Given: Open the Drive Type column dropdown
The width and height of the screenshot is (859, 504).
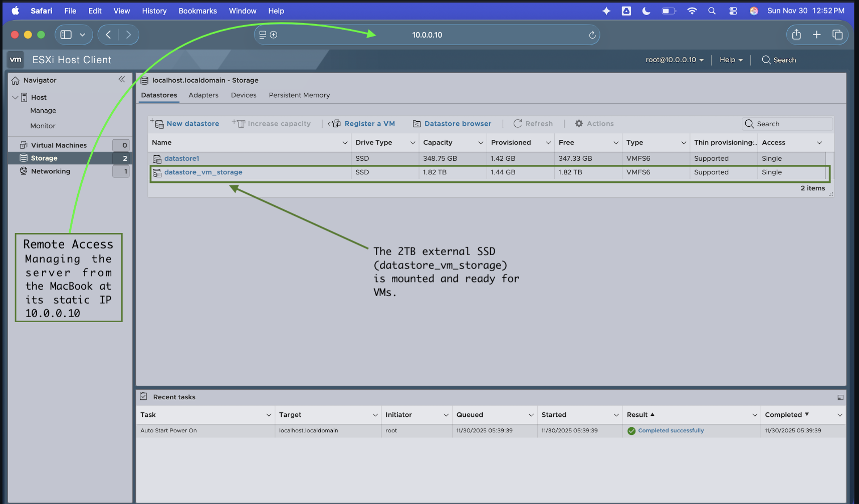Looking at the screenshot, I should tap(412, 142).
